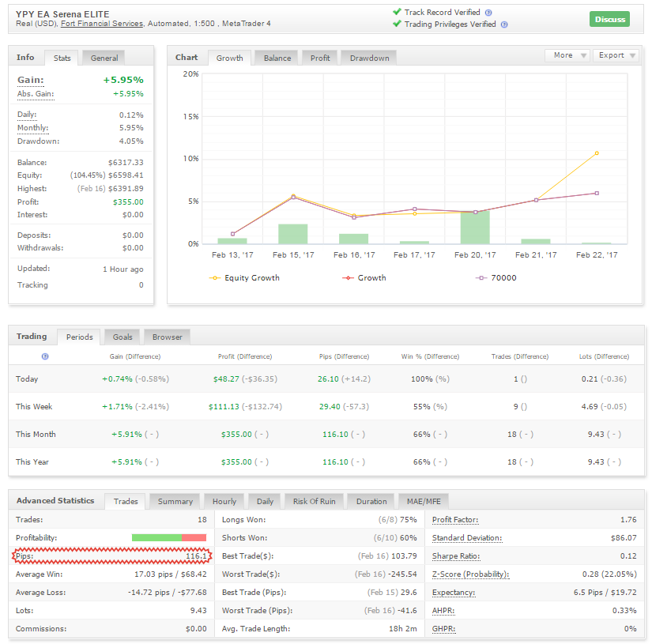This screenshot has width=652, height=644.
Task: Click the Track Record Verified green checkmark
Action: (397, 12)
